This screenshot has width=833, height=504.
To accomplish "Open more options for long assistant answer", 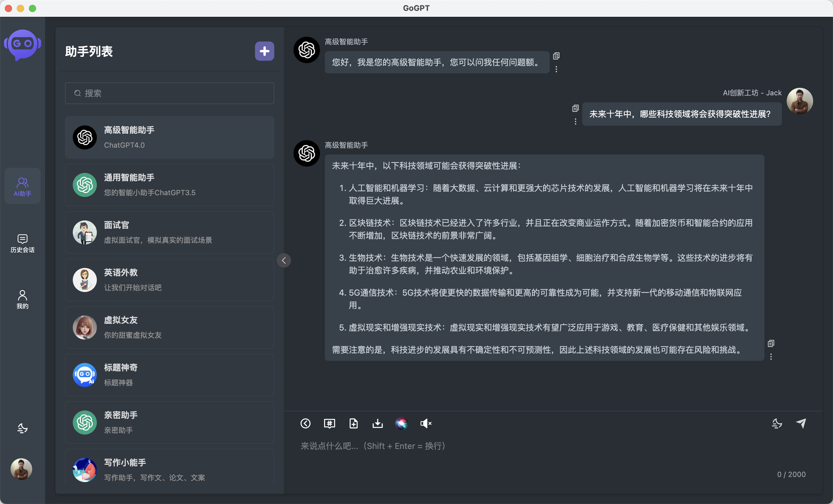I will click(771, 357).
